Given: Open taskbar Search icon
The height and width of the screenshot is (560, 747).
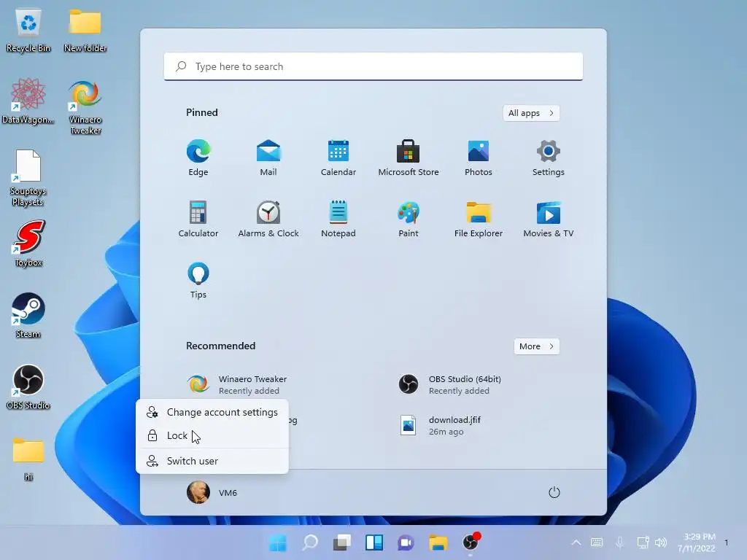Looking at the screenshot, I should click(309, 542).
